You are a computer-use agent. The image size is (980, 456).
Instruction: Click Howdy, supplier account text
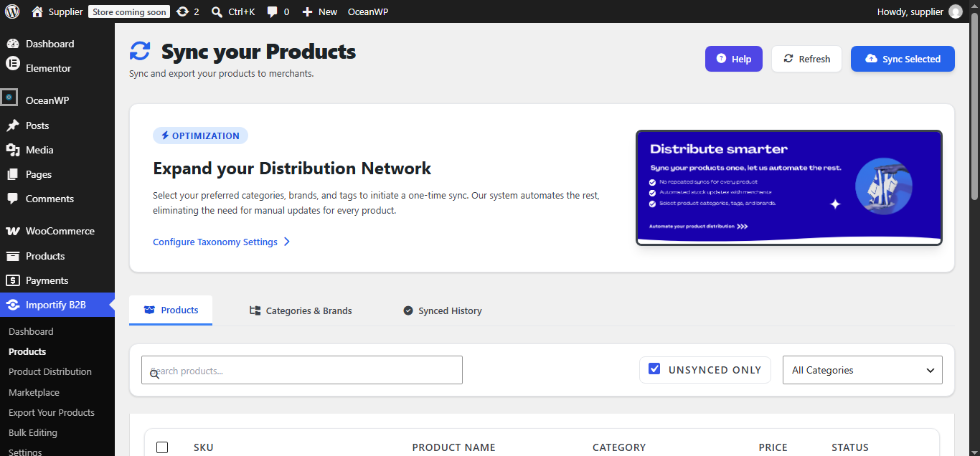[x=910, y=11]
